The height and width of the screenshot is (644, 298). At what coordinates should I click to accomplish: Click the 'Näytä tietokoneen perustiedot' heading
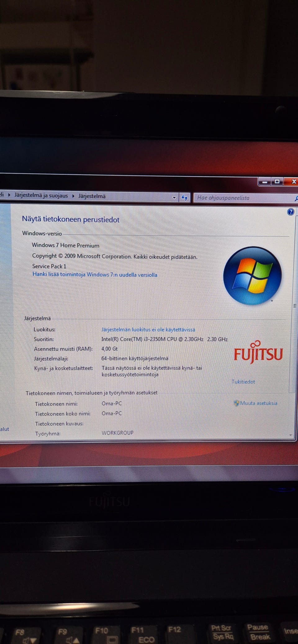pos(70,219)
